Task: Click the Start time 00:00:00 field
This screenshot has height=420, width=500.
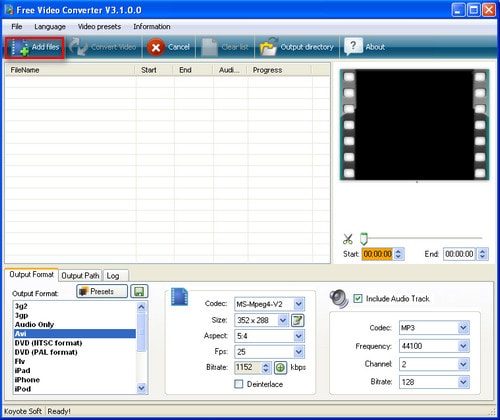Action: click(377, 254)
